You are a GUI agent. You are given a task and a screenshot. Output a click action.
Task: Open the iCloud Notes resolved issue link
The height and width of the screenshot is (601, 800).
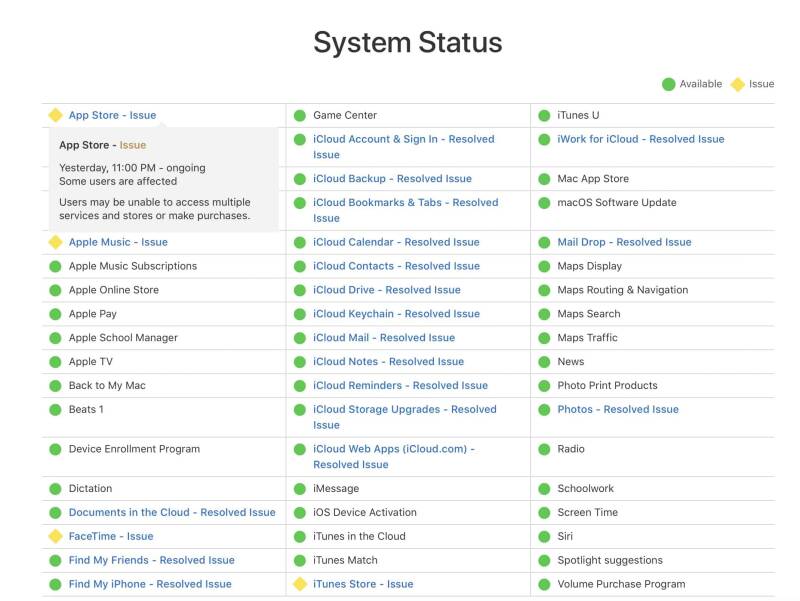pyautogui.click(x=389, y=362)
